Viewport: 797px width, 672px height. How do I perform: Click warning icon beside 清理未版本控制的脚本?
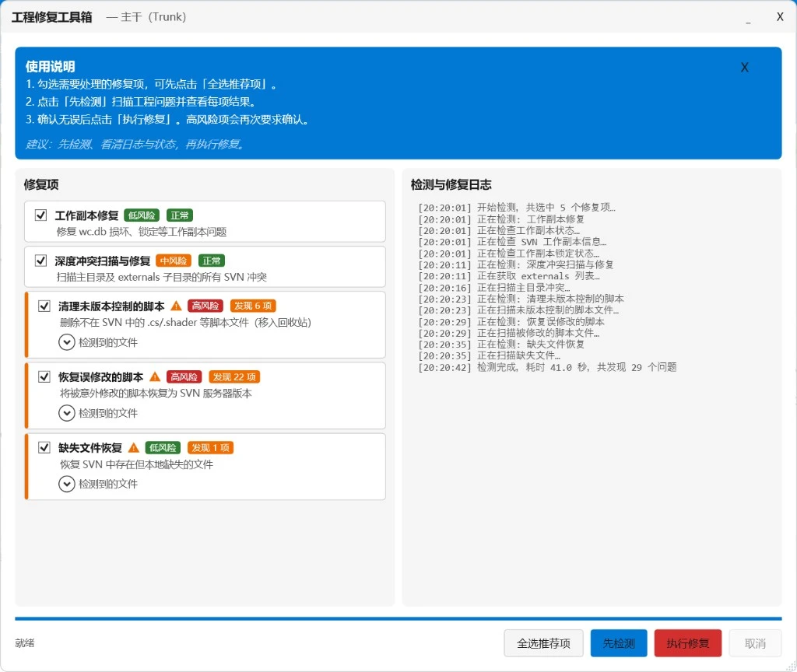point(176,306)
